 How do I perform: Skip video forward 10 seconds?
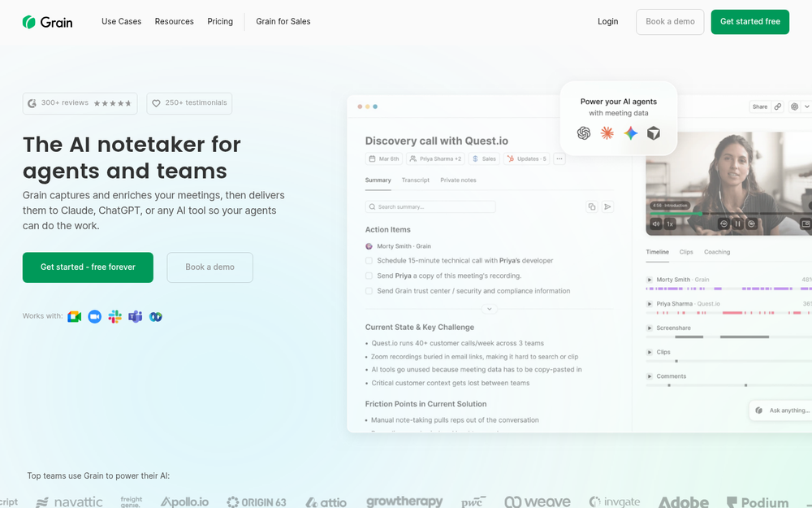(x=751, y=224)
